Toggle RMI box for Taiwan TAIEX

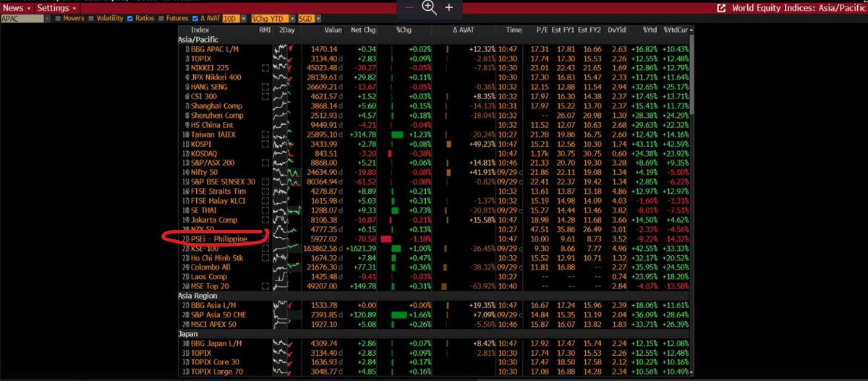pyautogui.click(x=265, y=134)
